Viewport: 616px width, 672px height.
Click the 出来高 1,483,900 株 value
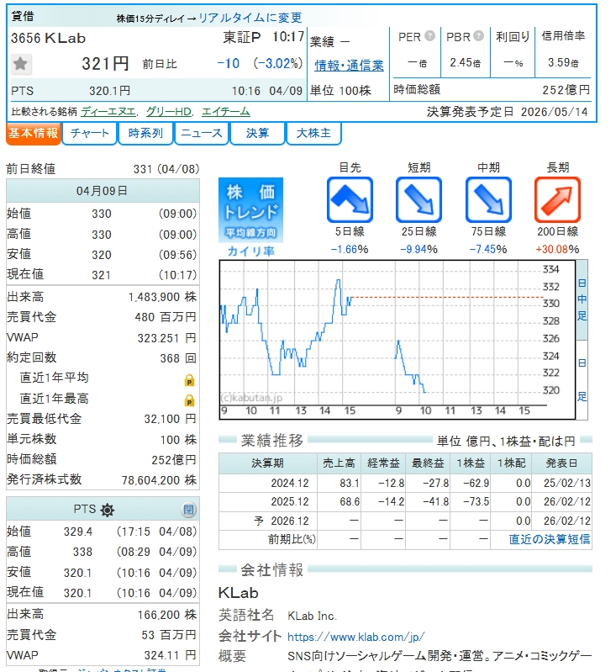click(x=162, y=297)
